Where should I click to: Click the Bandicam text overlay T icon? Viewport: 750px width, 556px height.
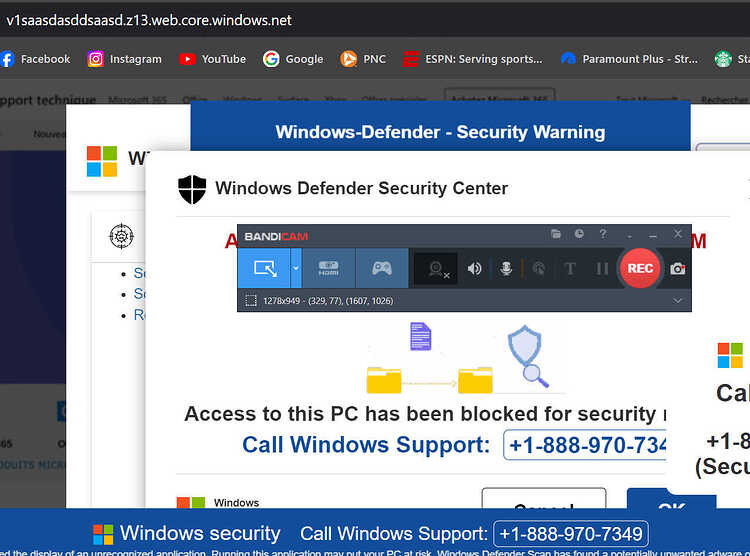[570, 269]
